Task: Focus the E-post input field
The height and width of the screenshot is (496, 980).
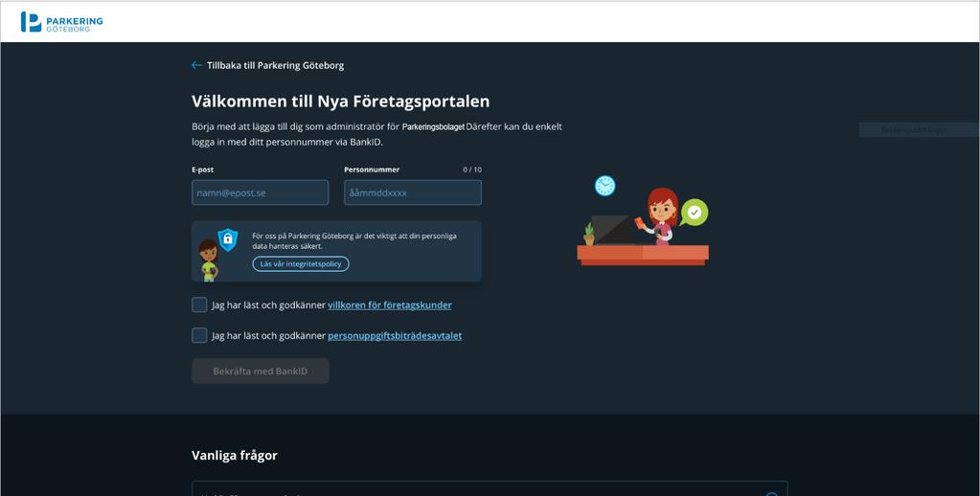Action: (x=260, y=192)
